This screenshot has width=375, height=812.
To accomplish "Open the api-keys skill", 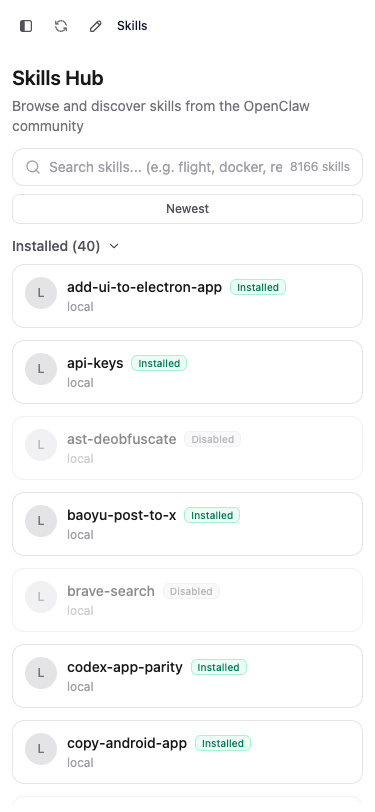I will click(x=188, y=372).
